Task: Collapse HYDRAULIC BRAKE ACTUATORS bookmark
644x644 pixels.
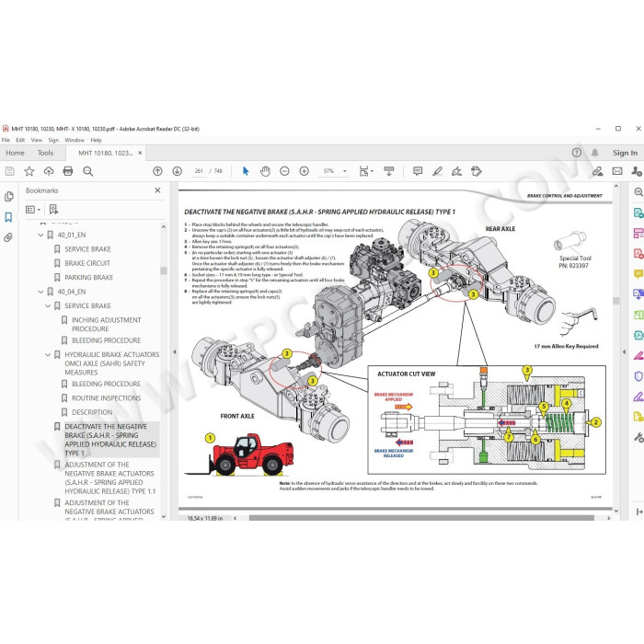Action: click(x=48, y=354)
